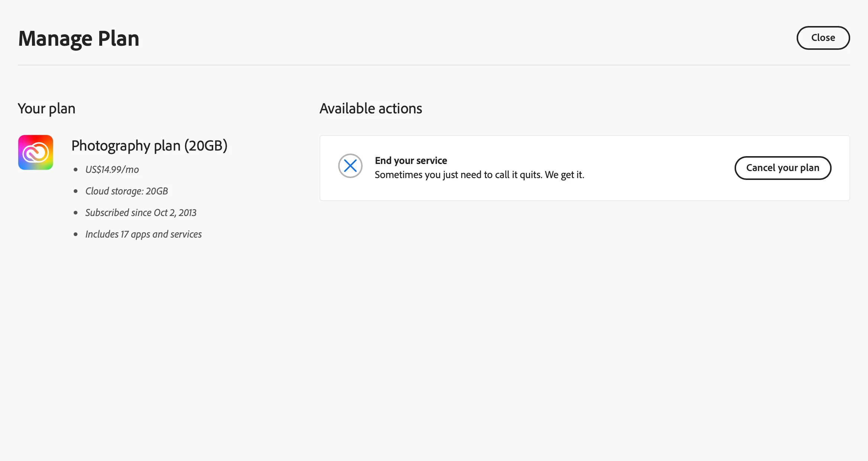This screenshot has height=461, width=868.
Task: Click the 'Sometimes you just need' description text
Action: point(479,175)
